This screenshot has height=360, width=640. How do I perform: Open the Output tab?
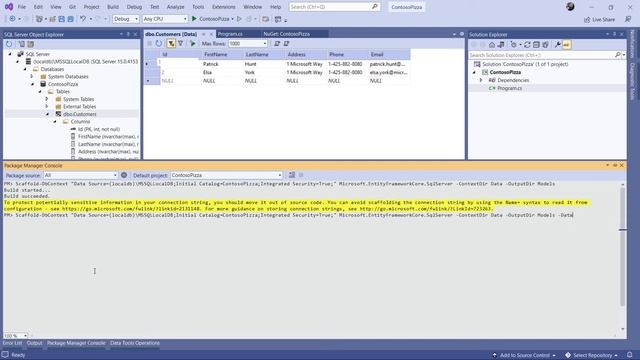pos(34,343)
